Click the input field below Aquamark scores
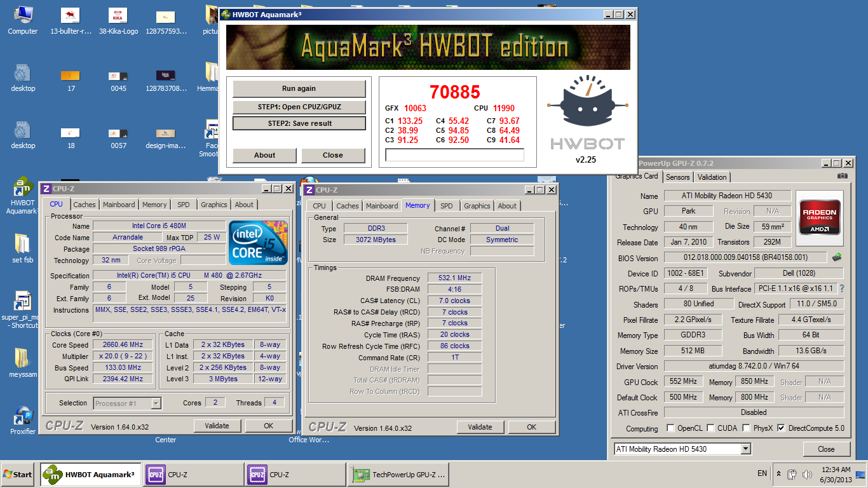868x488 pixels. pos(455,155)
